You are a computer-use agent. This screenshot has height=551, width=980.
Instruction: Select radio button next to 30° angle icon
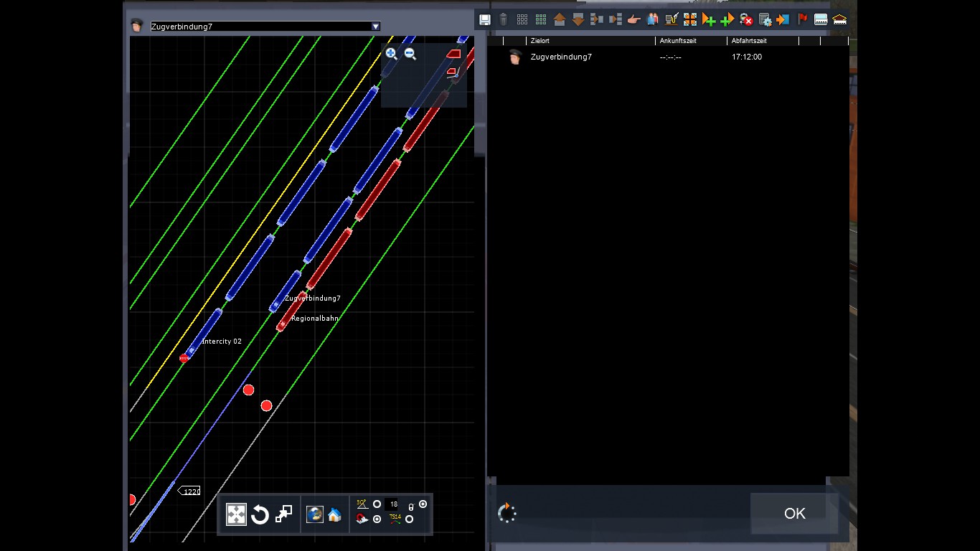(x=377, y=504)
